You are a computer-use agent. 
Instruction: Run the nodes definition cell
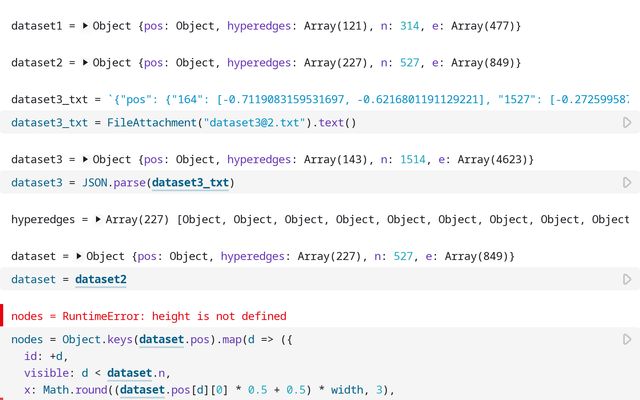click(627, 340)
